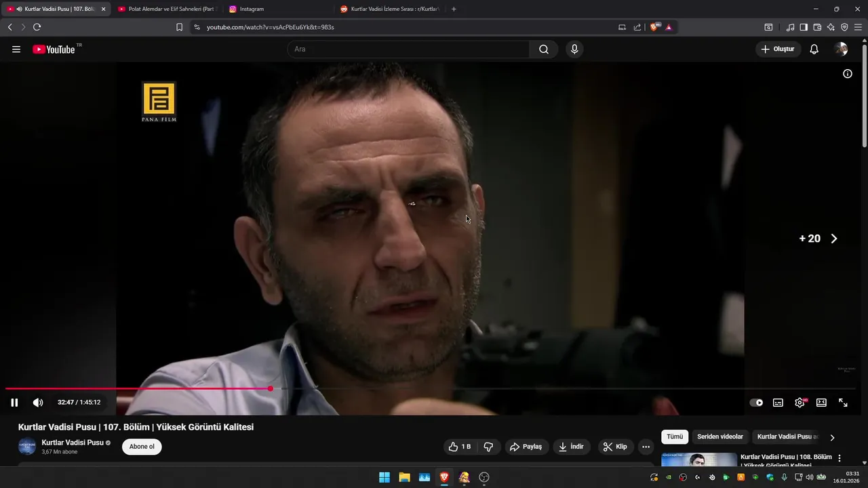The height and width of the screenshot is (488, 868).
Task: Open OBS Studio from the taskbar
Action: 484,477
